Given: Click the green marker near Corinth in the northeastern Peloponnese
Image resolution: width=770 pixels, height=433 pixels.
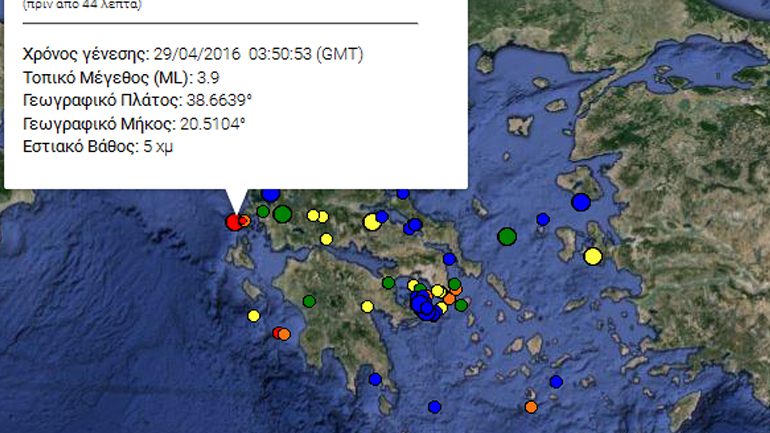Looking at the screenshot, I should pos(388,283).
